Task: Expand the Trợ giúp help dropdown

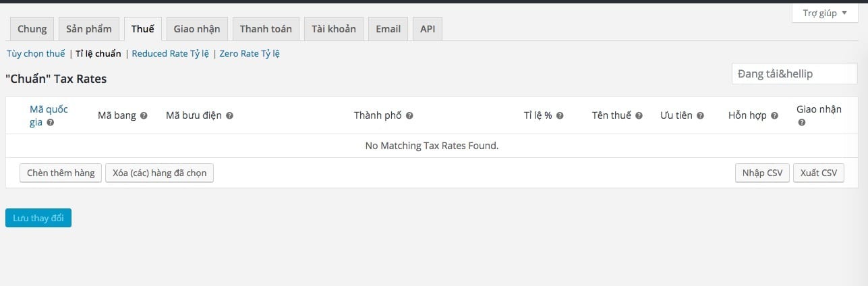Action: click(x=825, y=13)
